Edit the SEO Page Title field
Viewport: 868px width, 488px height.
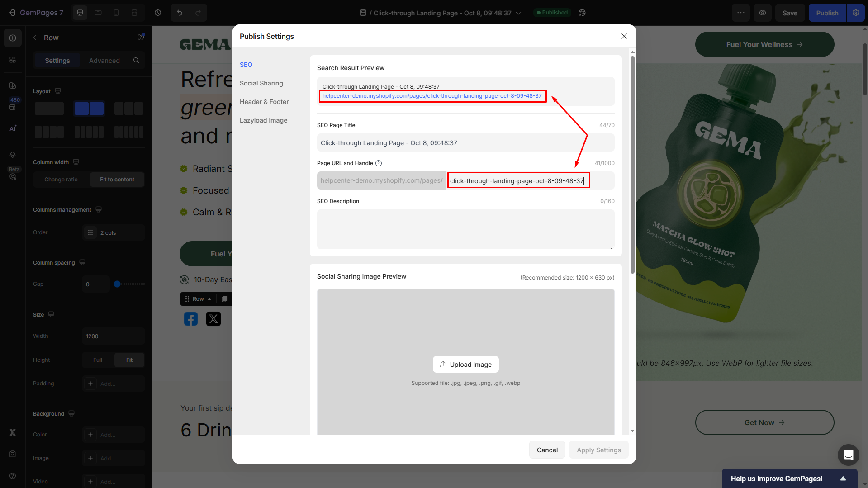click(x=466, y=143)
